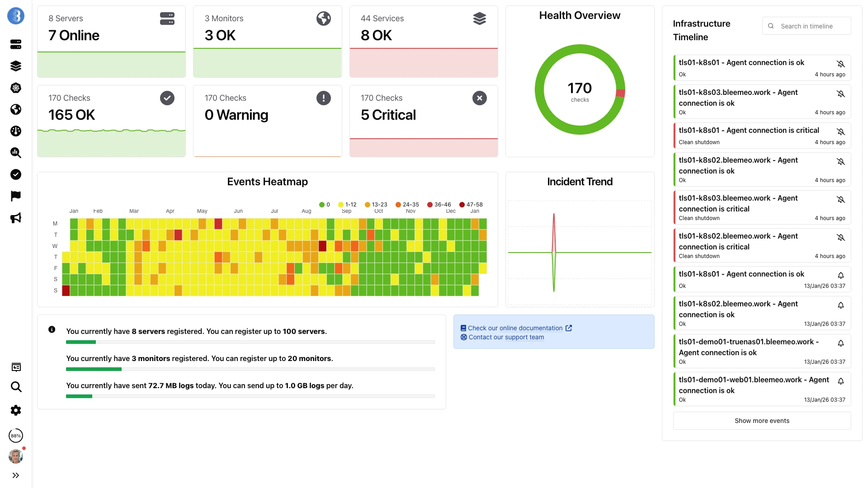The image size is (868, 488).
Task: Select the flag icon in the sidebar
Action: [x=16, y=196]
